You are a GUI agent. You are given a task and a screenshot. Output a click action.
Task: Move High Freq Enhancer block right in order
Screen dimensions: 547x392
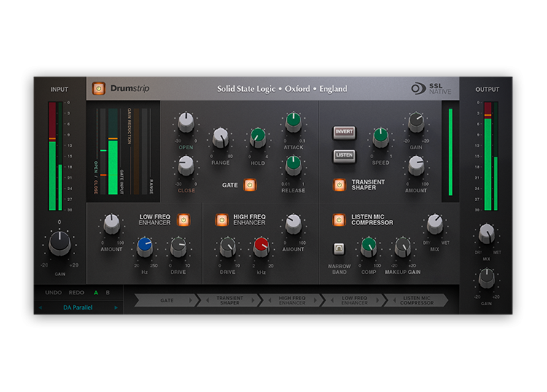315,300
